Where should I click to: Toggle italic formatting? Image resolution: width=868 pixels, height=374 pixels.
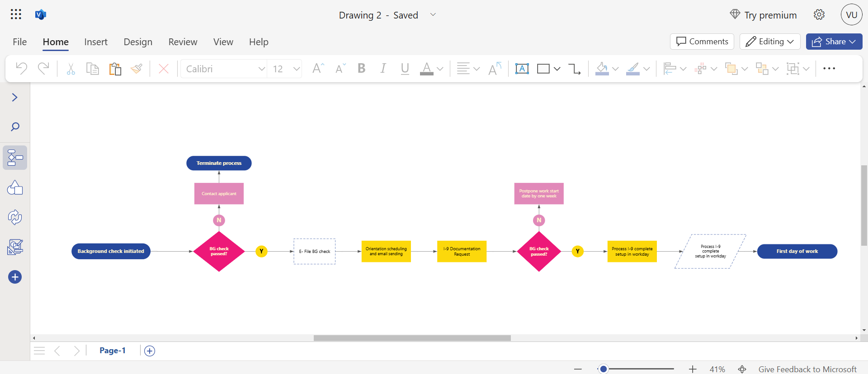[x=383, y=69]
